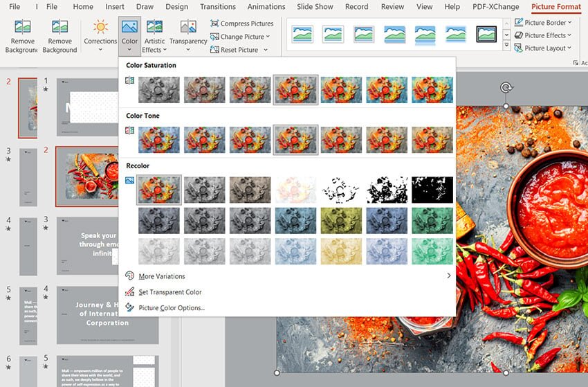Click the Compress Pictures icon
Viewport: 588px width, 387px height.
[215, 24]
